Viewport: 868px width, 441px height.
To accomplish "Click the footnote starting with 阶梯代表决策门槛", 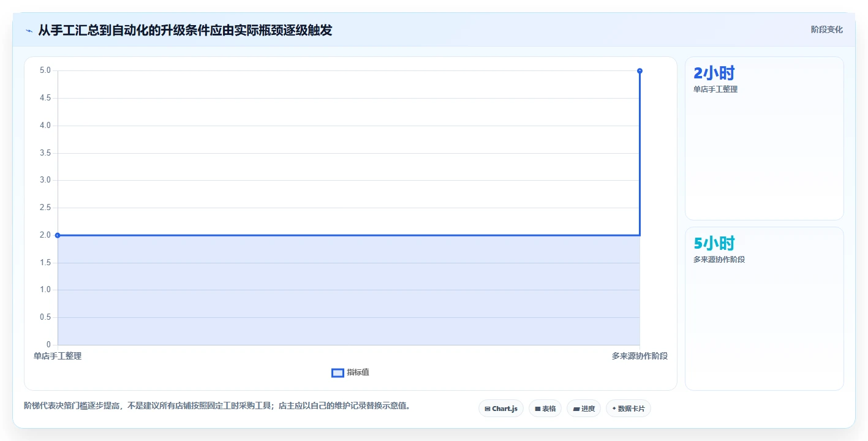I will [x=217, y=405].
